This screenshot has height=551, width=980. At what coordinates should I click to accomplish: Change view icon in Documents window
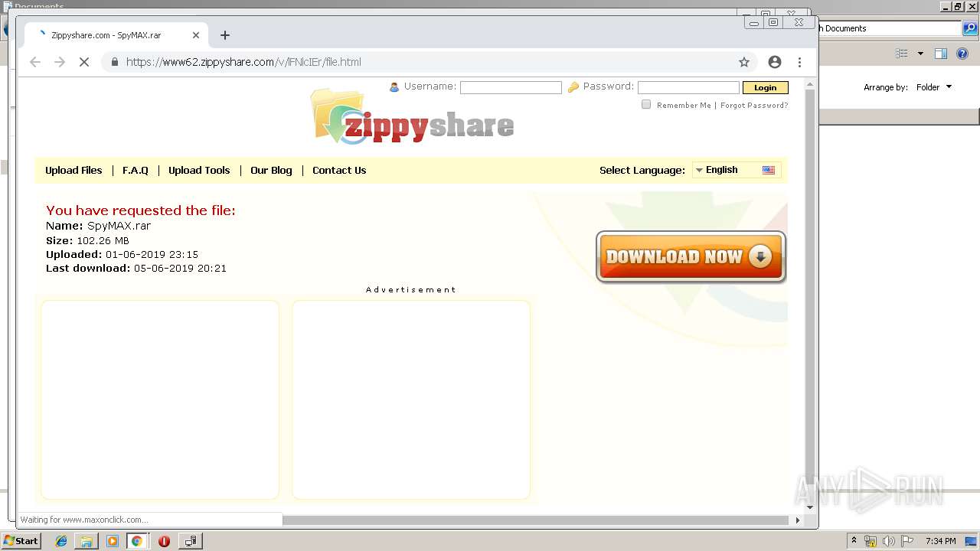click(902, 54)
